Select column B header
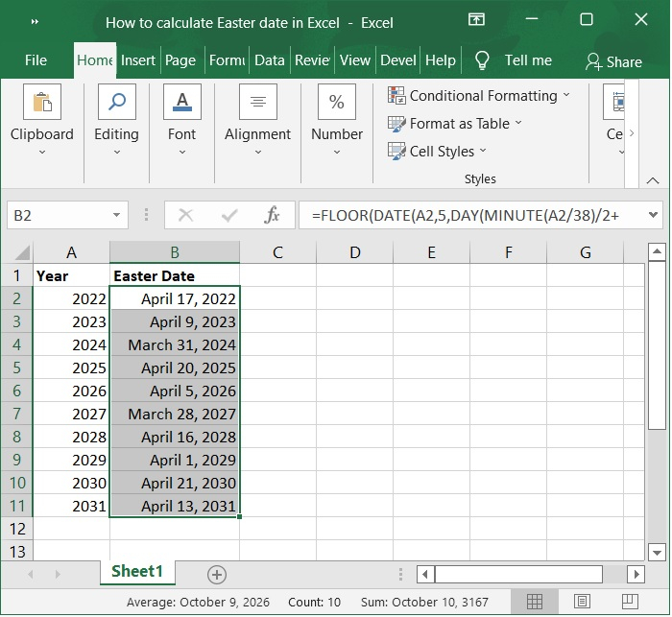 [x=175, y=252]
